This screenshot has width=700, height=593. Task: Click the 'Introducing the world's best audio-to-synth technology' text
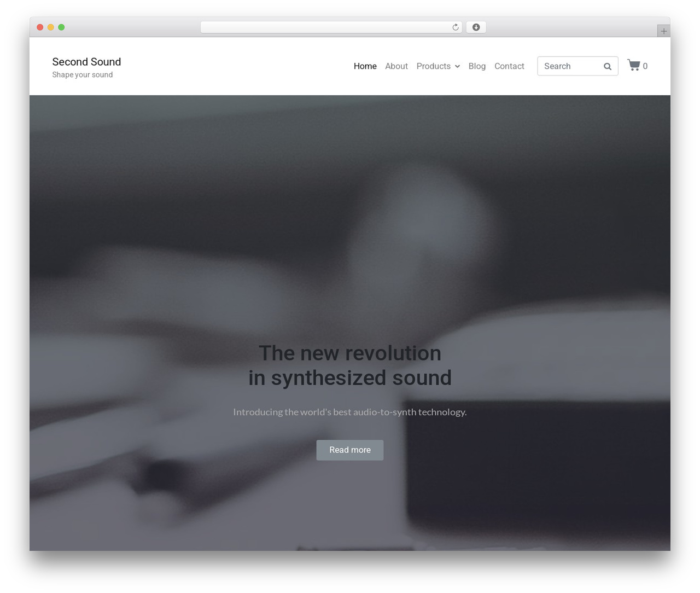pyautogui.click(x=350, y=412)
